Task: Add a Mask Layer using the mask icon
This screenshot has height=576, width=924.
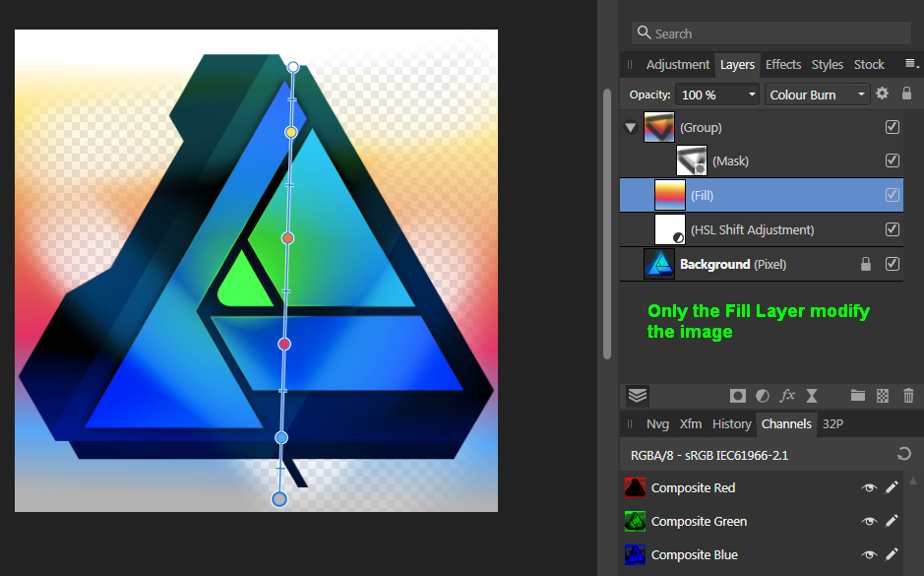Action: (738, 396)
